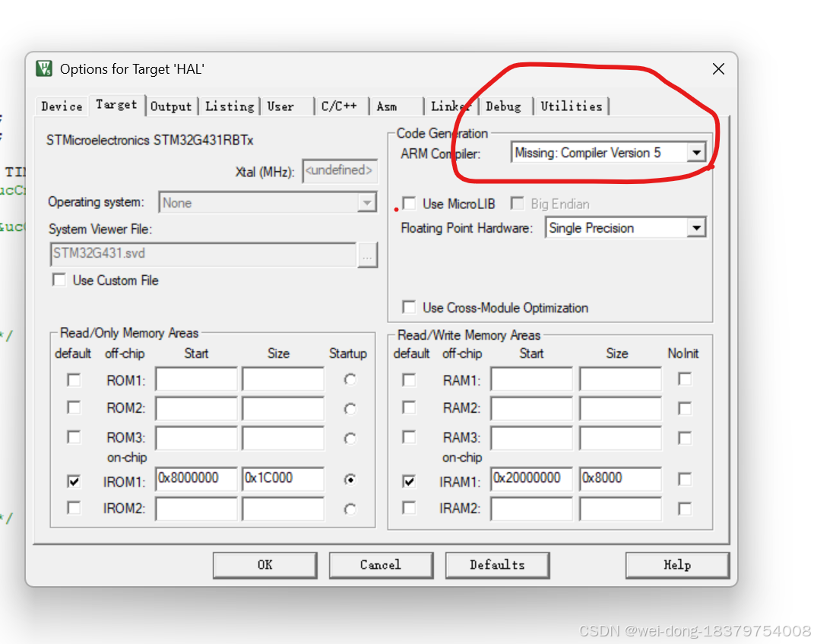Toggle the Big Endian checkbox

tap(517, 203)
